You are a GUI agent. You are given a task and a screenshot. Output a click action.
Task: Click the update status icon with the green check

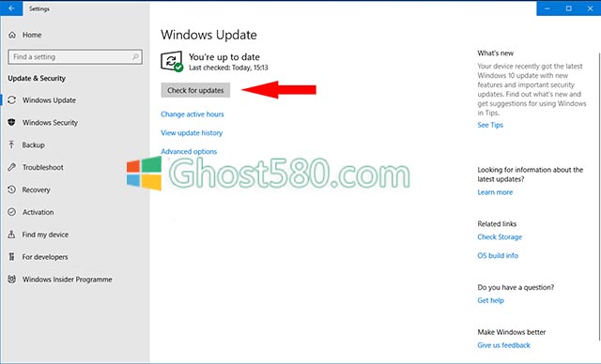(172, 61)
